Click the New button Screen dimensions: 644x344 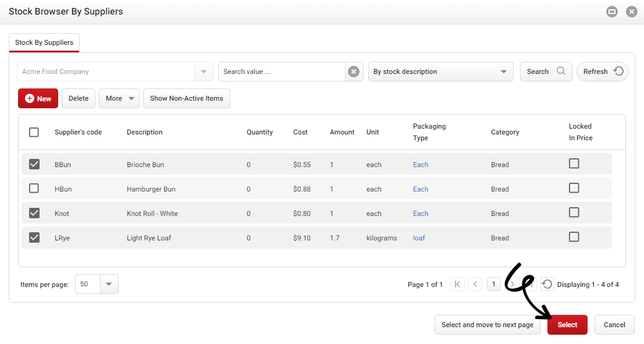click(x=38, y=98)
